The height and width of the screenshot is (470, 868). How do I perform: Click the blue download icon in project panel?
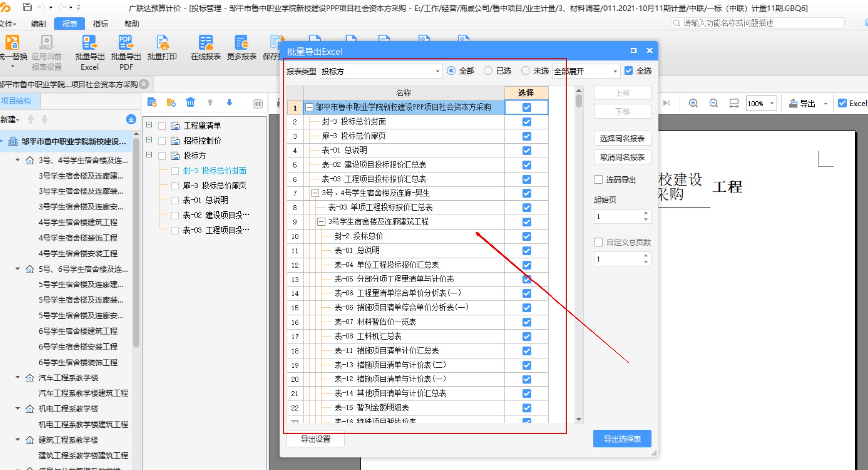[131, 119]
